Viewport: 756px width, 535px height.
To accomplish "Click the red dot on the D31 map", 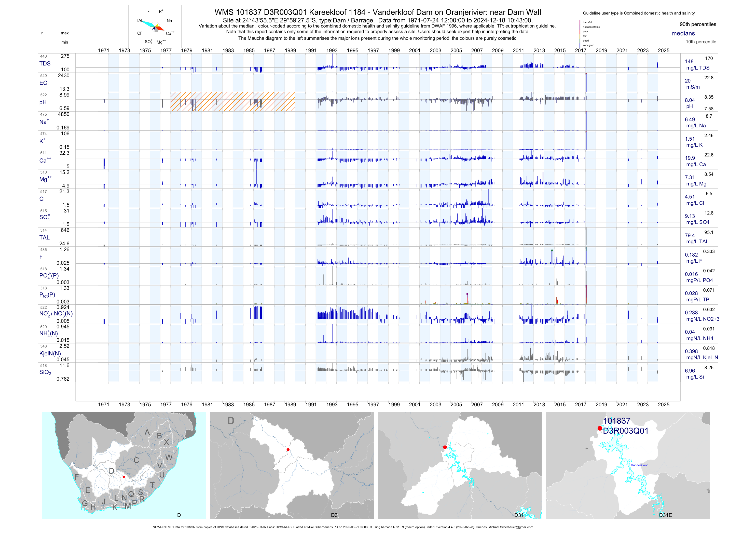I will [x=445, y=447].
